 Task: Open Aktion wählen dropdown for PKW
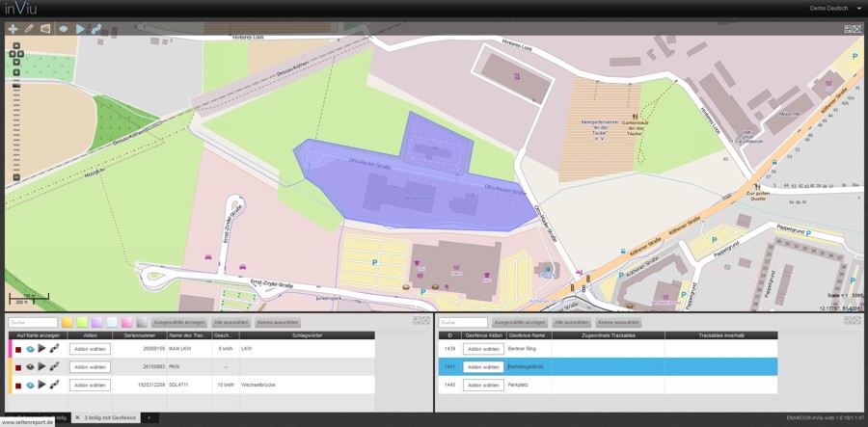(90, 366)
